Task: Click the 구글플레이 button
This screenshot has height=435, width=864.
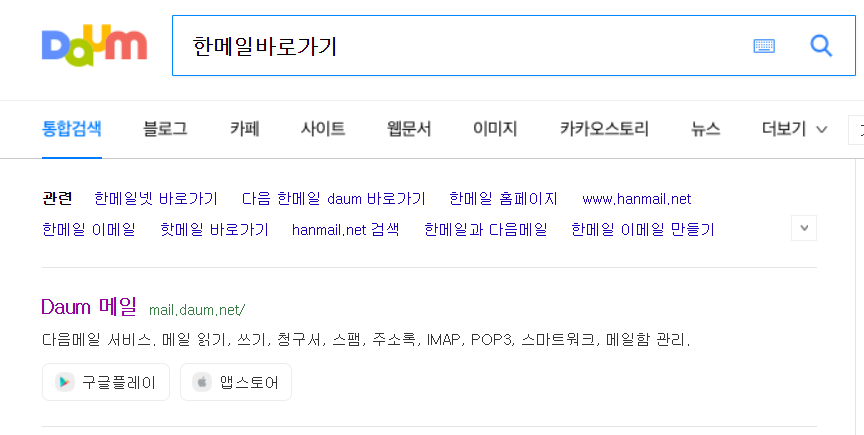Action: pyautogui.click(x=106, y=382)
